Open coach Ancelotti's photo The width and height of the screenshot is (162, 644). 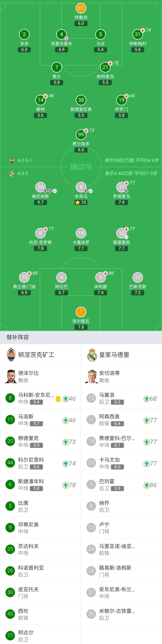coord(92,376)
